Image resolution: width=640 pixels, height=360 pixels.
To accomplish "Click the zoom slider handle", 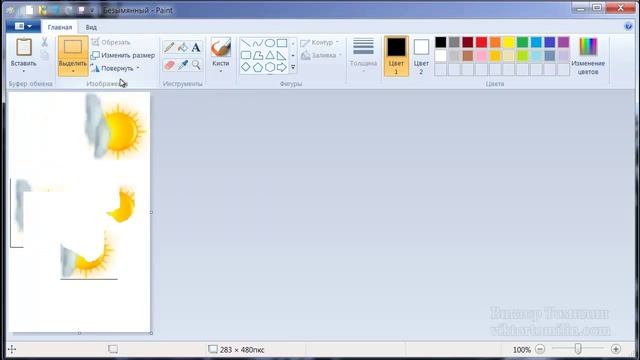I will 578,349.
